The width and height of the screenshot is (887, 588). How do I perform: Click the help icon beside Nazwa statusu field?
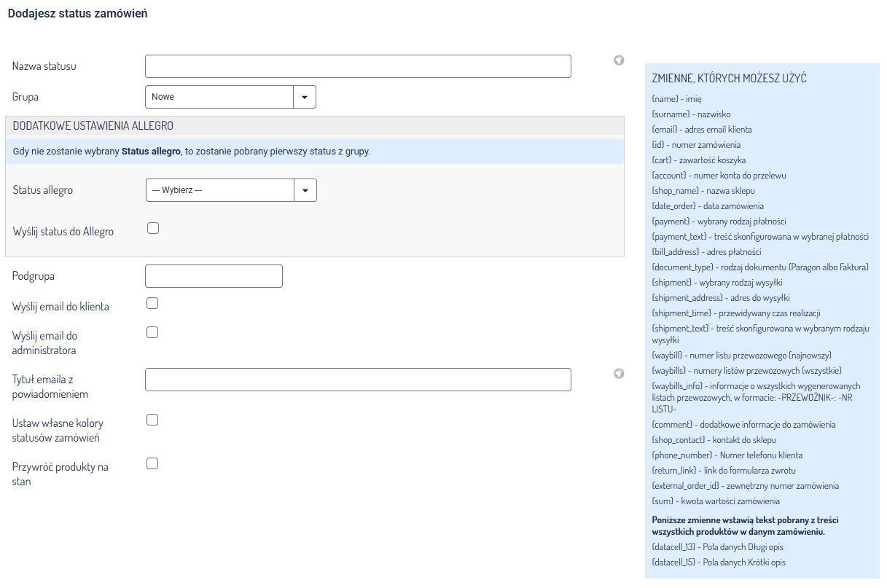tap(619, 60)
